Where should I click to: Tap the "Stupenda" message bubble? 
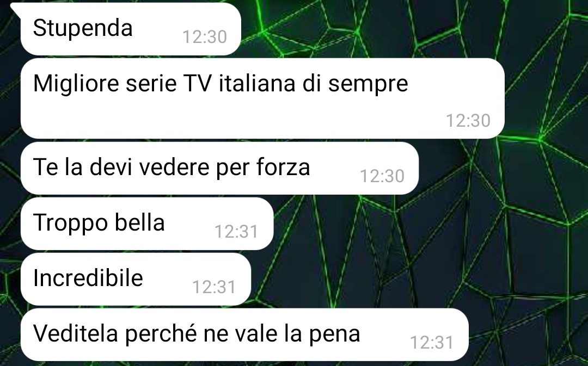(x=131, y=29)
